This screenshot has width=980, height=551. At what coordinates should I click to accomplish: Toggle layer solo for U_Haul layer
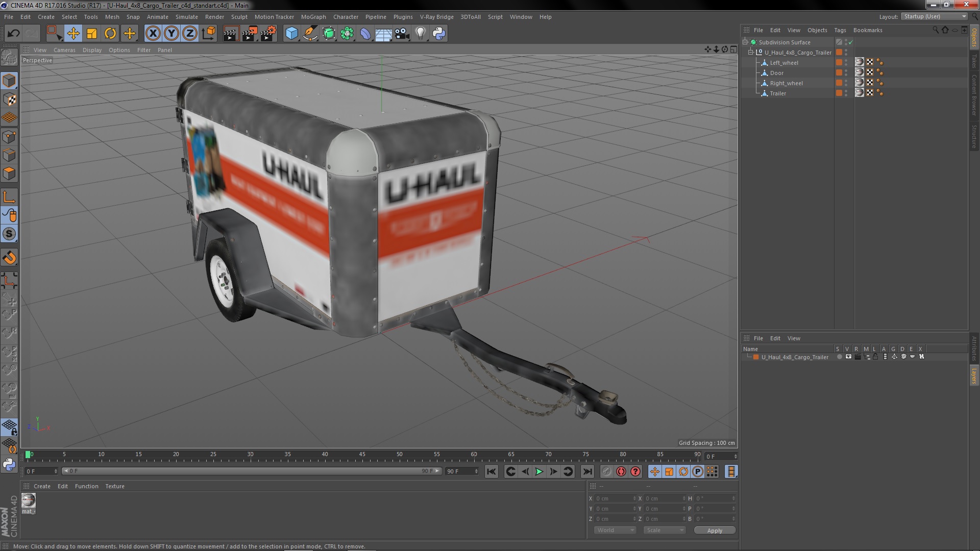[x=839, y=357]
